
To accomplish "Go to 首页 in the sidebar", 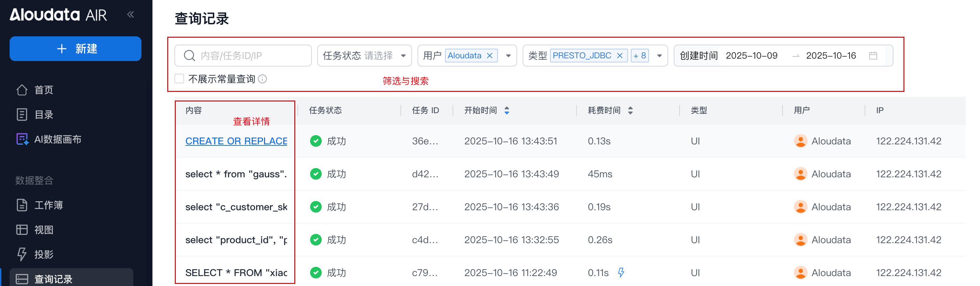I will pos(44,90).
